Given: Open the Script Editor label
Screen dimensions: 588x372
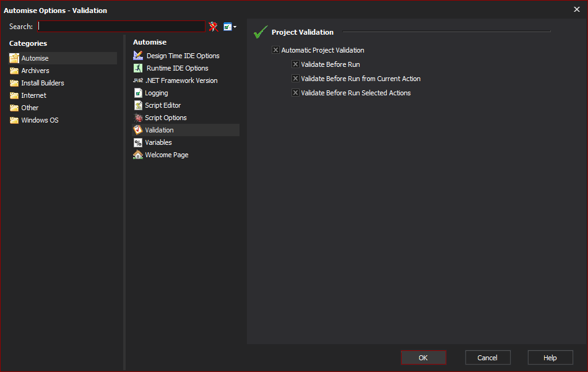Looking at the screenshot, I should click(163, 105).
